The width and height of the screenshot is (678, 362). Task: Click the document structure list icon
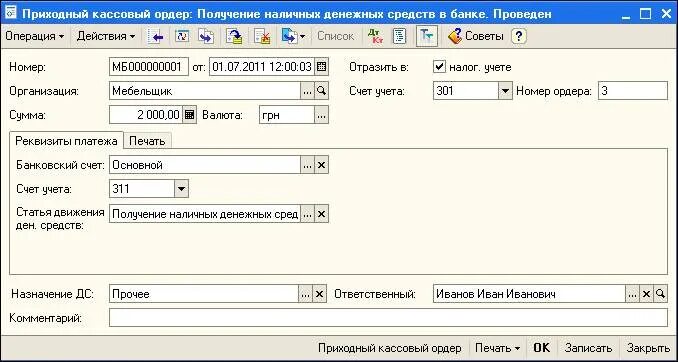(400, 37)
